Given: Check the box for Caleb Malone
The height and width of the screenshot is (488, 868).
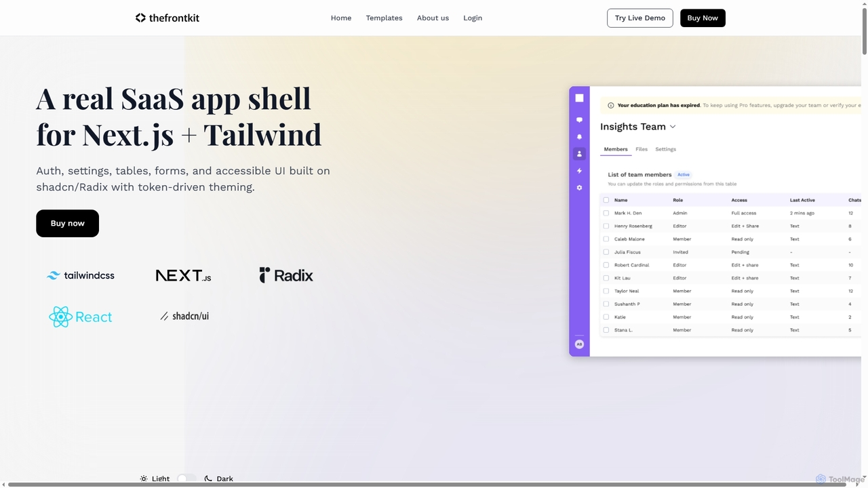Looking at the screenshot, I should (606, 239).
